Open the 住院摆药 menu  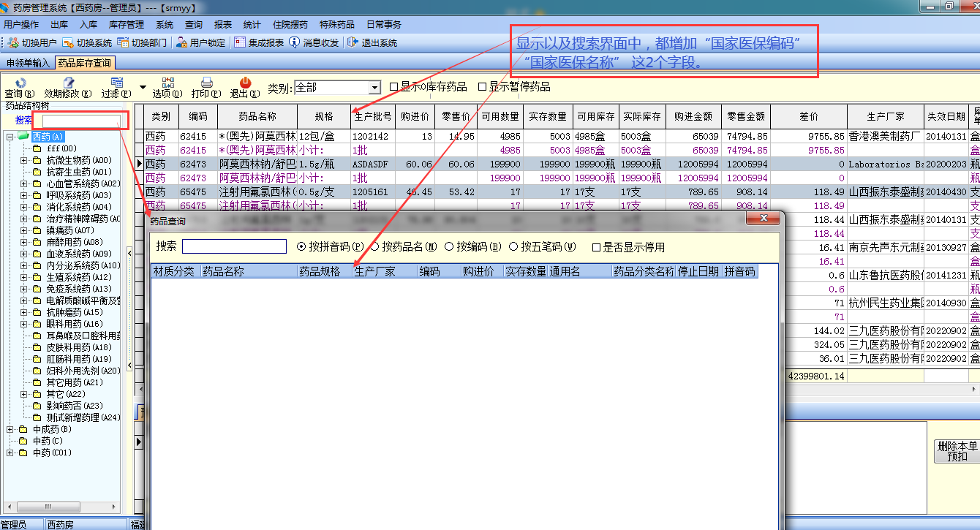coord(290,25)
